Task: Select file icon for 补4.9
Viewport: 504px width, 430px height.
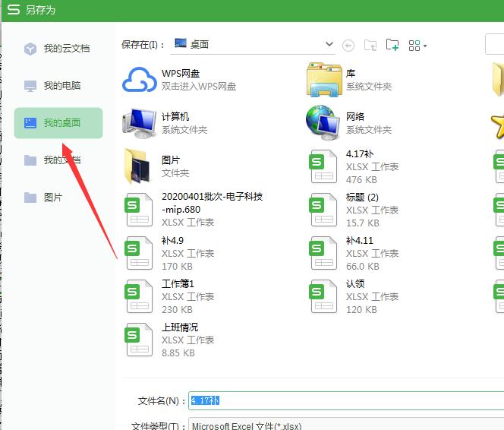Action: point(139,253)
